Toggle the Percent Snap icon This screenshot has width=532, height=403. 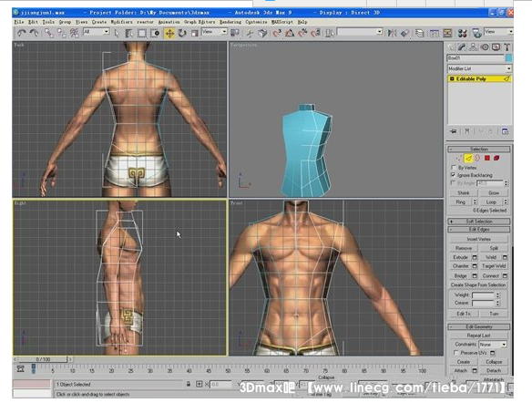302,33
